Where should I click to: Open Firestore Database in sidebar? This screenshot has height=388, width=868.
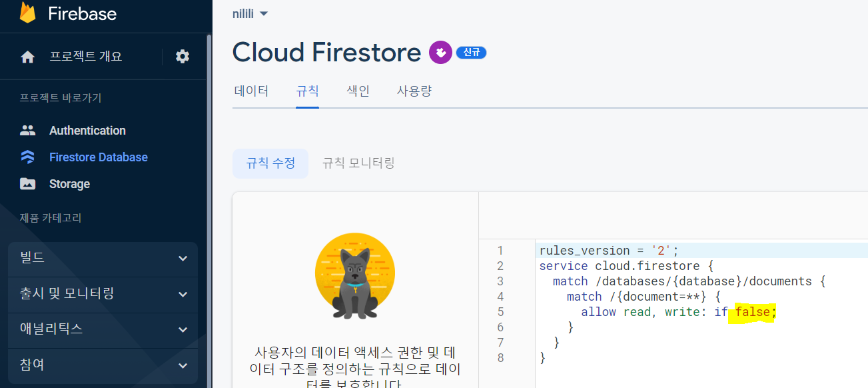[x=99, y=157]
